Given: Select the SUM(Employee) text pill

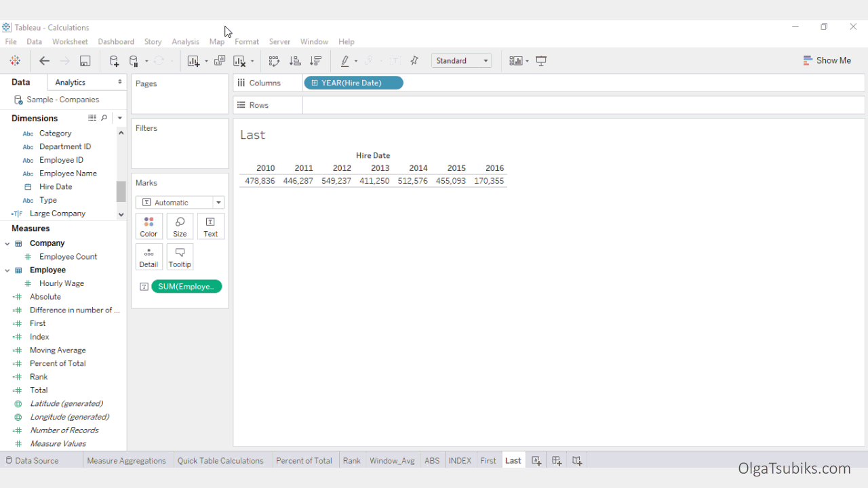Looking at the screenshot, I should [186, 287].
